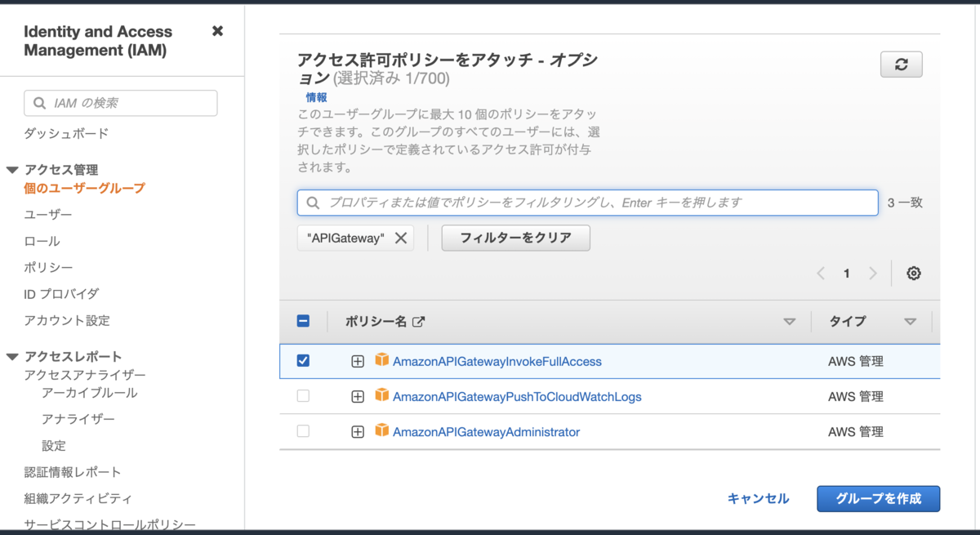Open AmazonAPIGatewayAdministrator policy link
980x535 pixels.
(486, 431)
